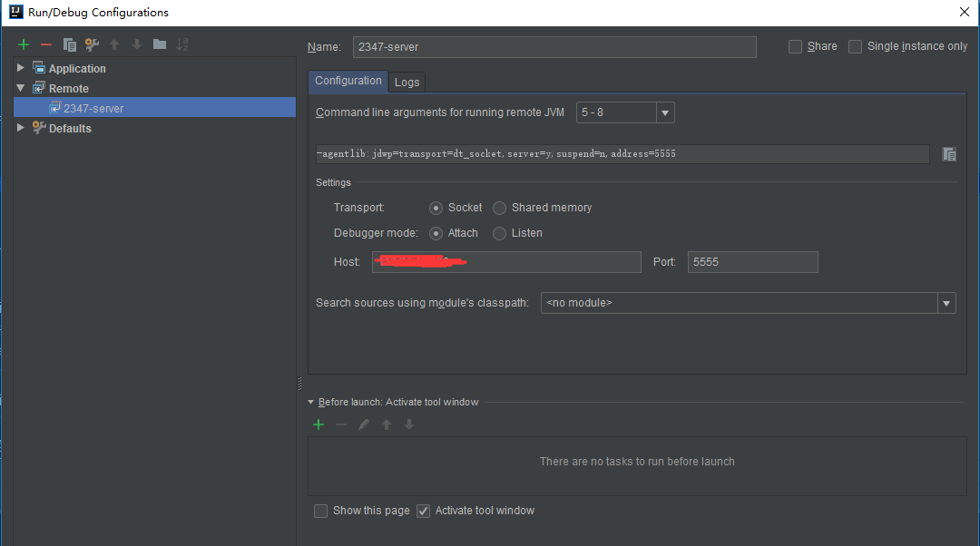Remove before launch task minus icon

[x=341, y=424]
